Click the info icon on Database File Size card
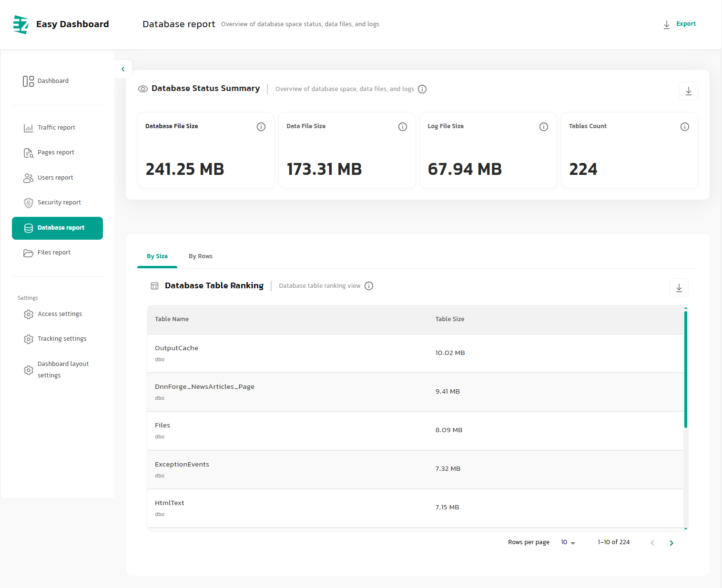 pos(261,127)
